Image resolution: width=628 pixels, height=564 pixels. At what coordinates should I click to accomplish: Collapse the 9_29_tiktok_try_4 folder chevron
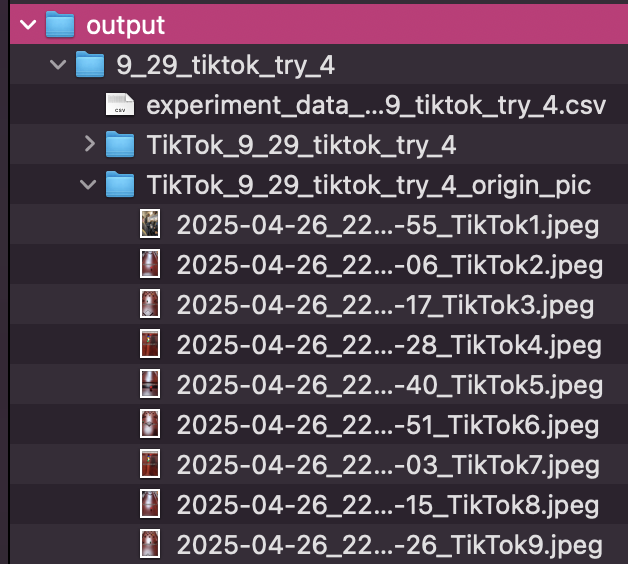[58, 64]
